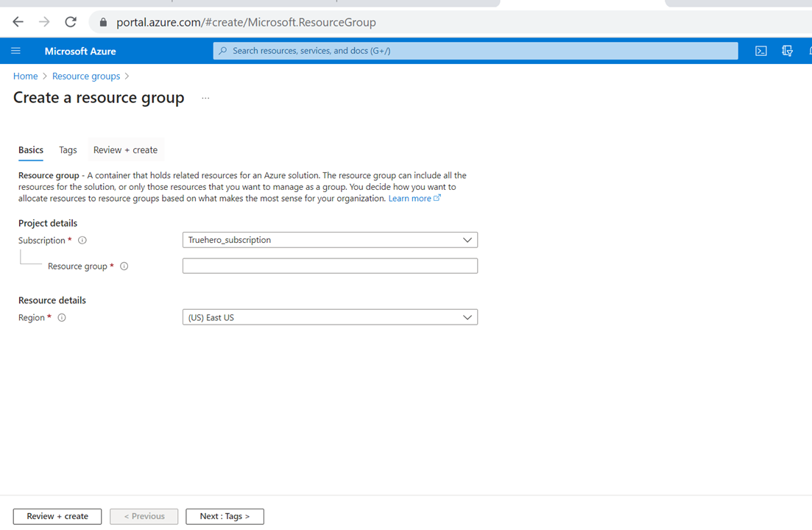Navigate to Home in the breadcrumb
Screen dimensions: 812x530
pyautogui.click(x=25, y=76)
